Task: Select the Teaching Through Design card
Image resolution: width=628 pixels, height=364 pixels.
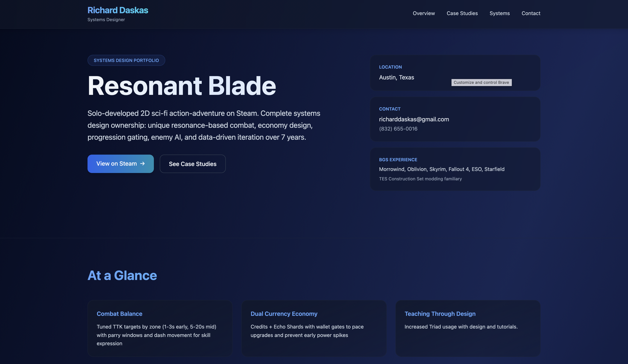Action: (x=468, y=328)
